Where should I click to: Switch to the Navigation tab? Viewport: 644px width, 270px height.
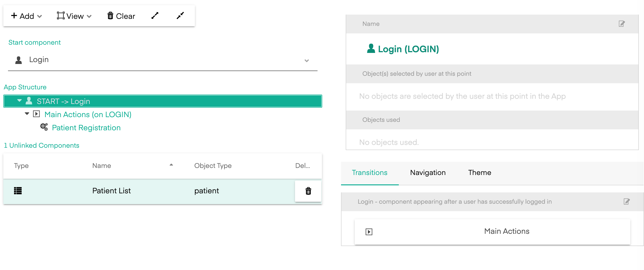pos(428,173)
